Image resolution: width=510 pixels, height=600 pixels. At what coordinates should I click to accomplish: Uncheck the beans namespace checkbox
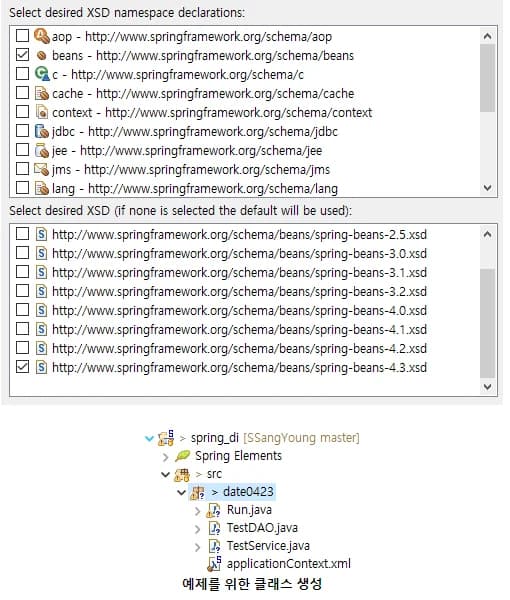pos(22,55)
